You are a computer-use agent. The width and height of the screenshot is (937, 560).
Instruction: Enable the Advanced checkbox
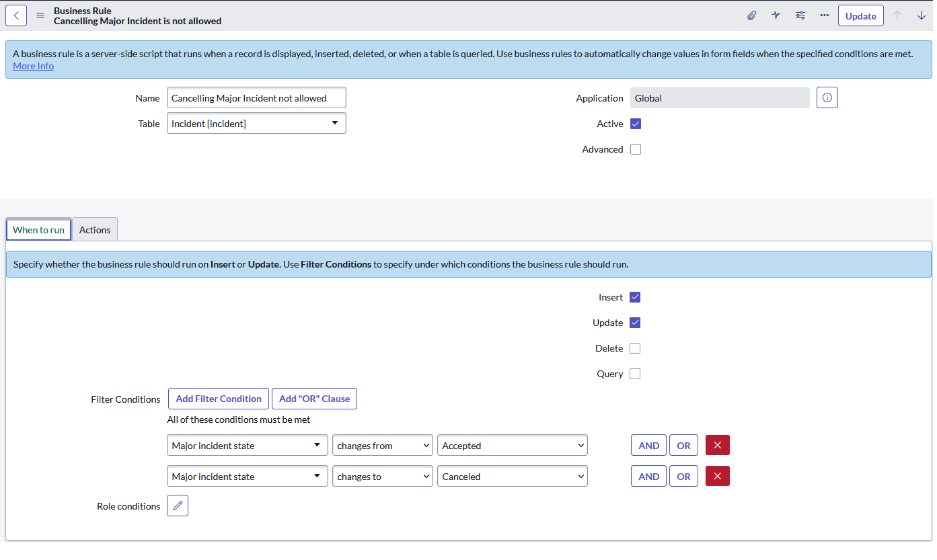(635, 149)
